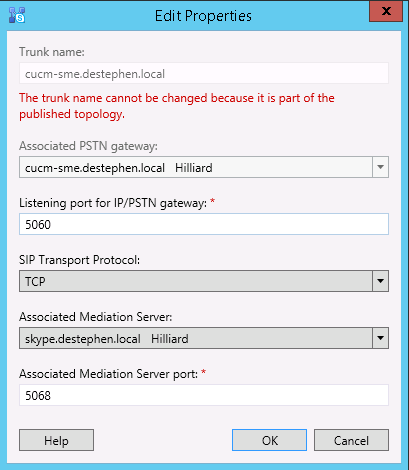Click the Trunk name field
This screenshot has width=409, height=470.
coord(204,73)
